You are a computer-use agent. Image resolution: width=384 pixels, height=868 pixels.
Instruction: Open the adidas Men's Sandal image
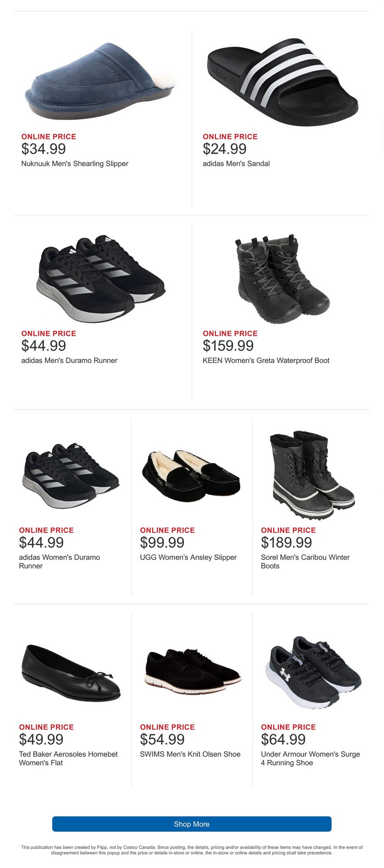(282, 81)
